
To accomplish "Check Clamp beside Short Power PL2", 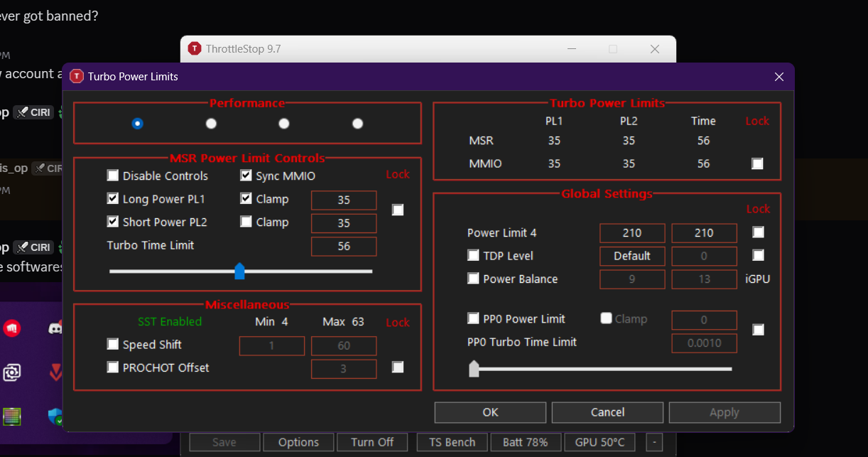I will pyautogui.click(x=246, y=221).
